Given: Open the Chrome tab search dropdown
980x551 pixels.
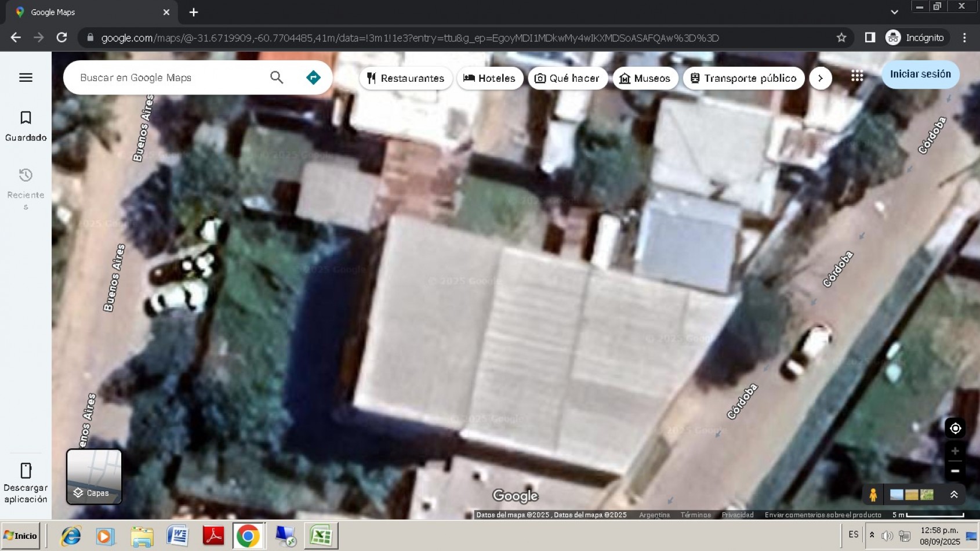Looking at the screenshot, I should (894, 12).
